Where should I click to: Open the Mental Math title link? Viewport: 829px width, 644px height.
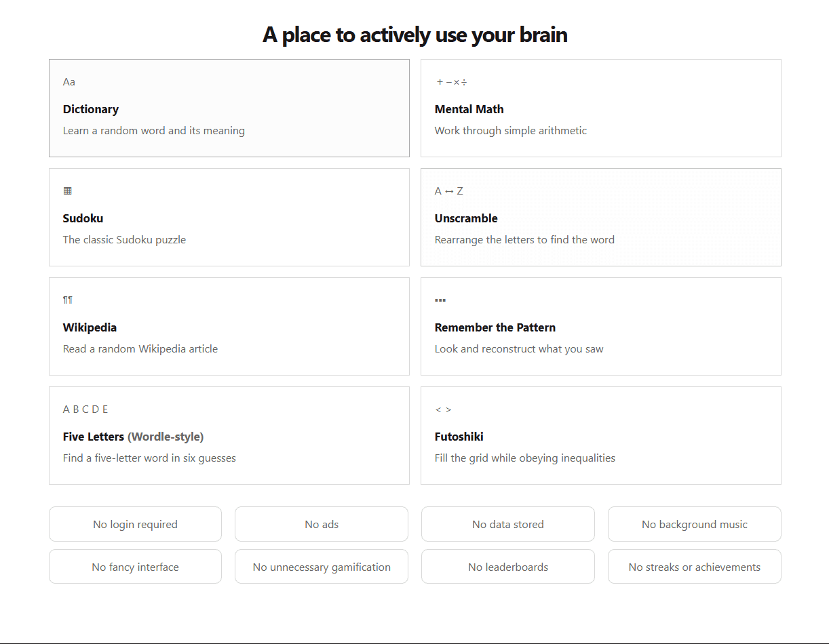click(x=469, y=109)
